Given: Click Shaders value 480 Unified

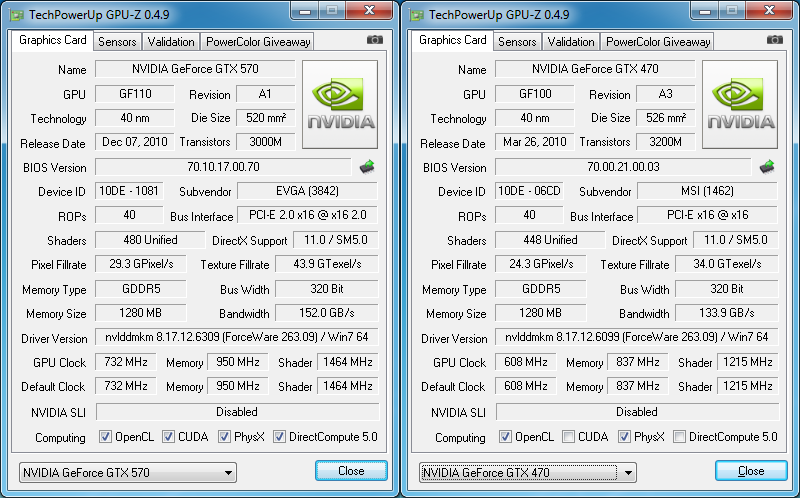Looking at the screenshot, I should click(150, 240).
